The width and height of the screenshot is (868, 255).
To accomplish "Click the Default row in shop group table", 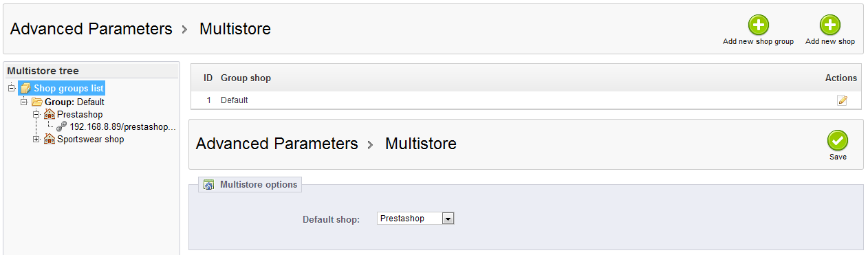I will pyautogui.click(x=526, y=100).
